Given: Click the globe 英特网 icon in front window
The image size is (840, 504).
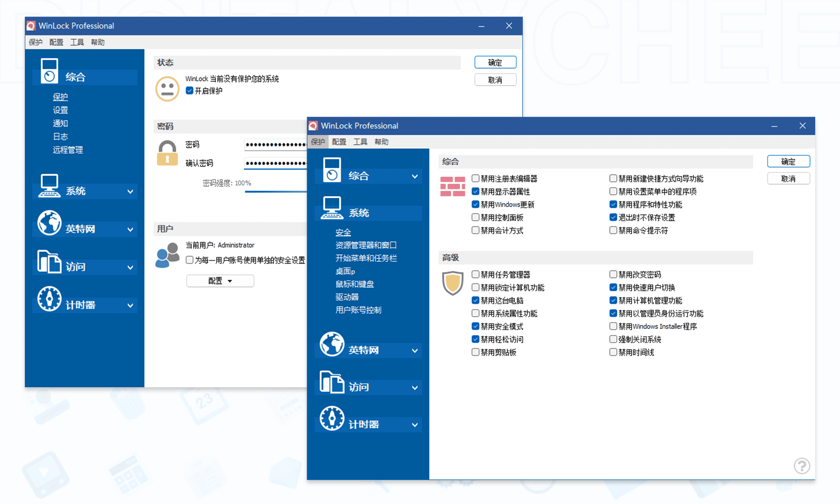Looking at the screenshot, I should (x=332, y=344).
